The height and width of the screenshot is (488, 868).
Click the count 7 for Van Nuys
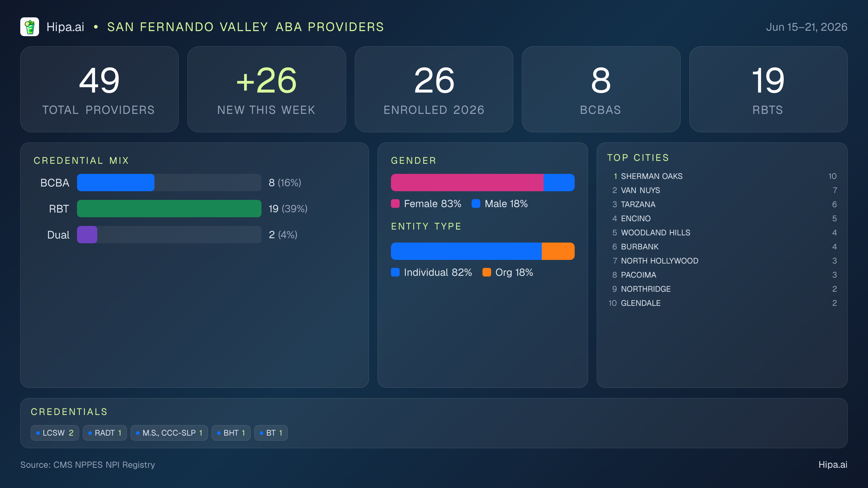[835, 190]
